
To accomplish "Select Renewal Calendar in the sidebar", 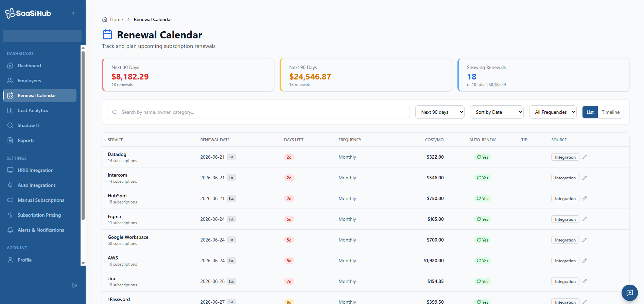I will point(39,95).
